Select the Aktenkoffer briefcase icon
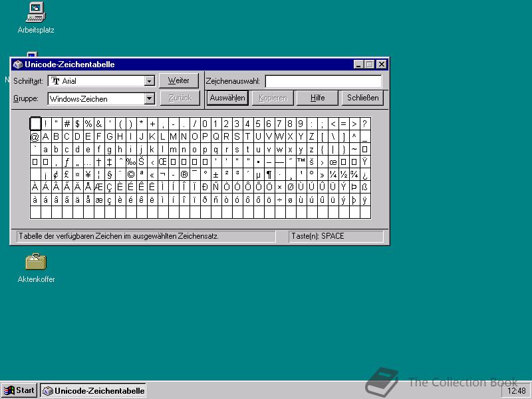Image resolution: width=532 pixels, height=399 pixels. [36, 268]
